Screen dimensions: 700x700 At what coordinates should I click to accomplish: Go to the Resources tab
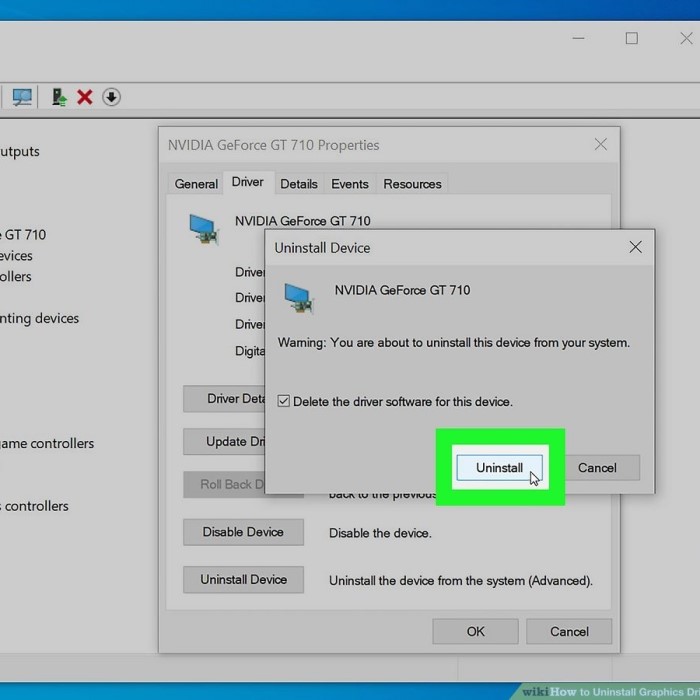412,184
